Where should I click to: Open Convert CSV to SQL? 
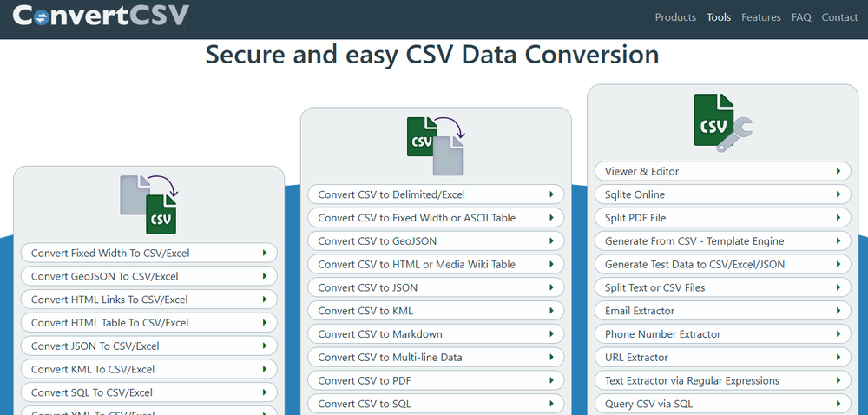[436, 404]
